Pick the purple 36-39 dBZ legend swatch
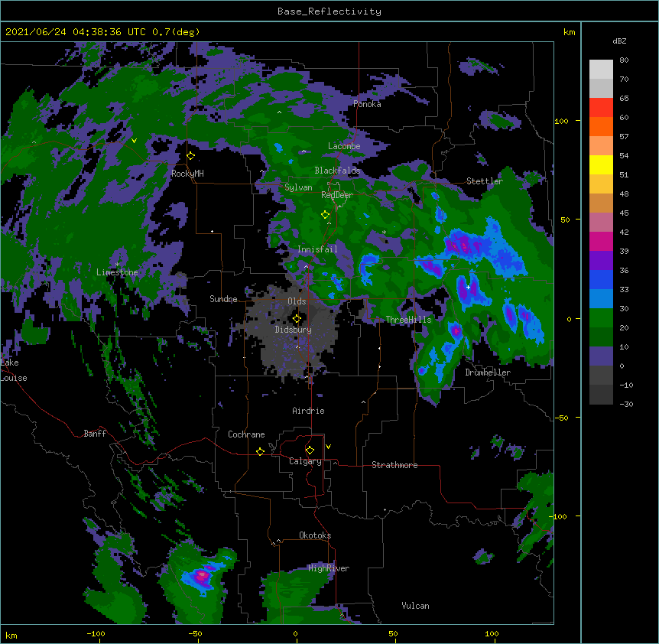659x644 pixels. click(601, 261)
